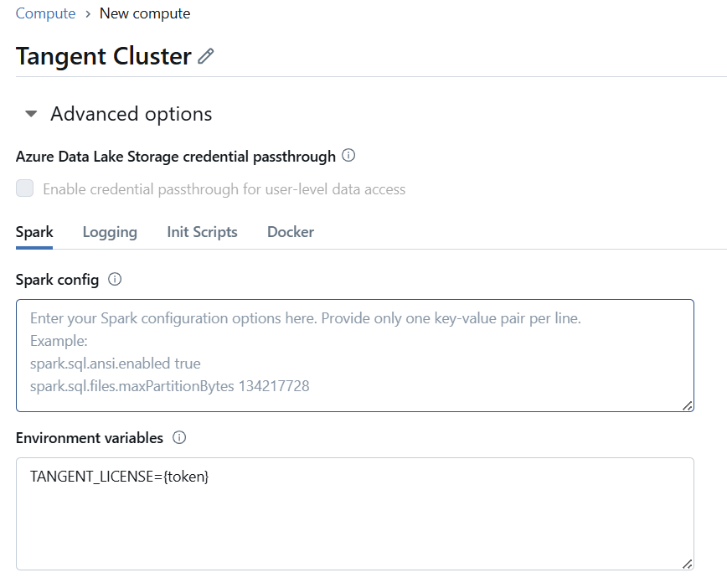Navigate to Compute via the breadcrumb
The image size is (727, 588).
[x=45, y=13]
